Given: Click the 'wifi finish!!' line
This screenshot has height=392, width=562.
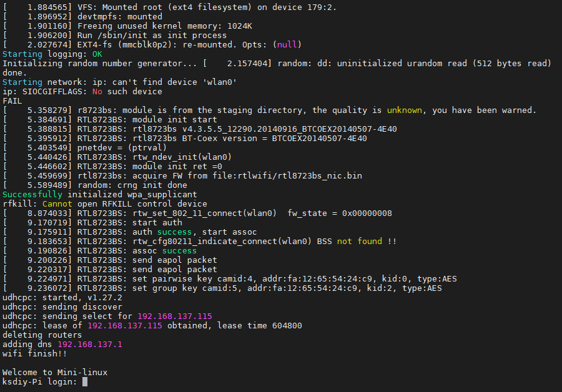Looking at the screenshot, I should click(x=35, y=354).
